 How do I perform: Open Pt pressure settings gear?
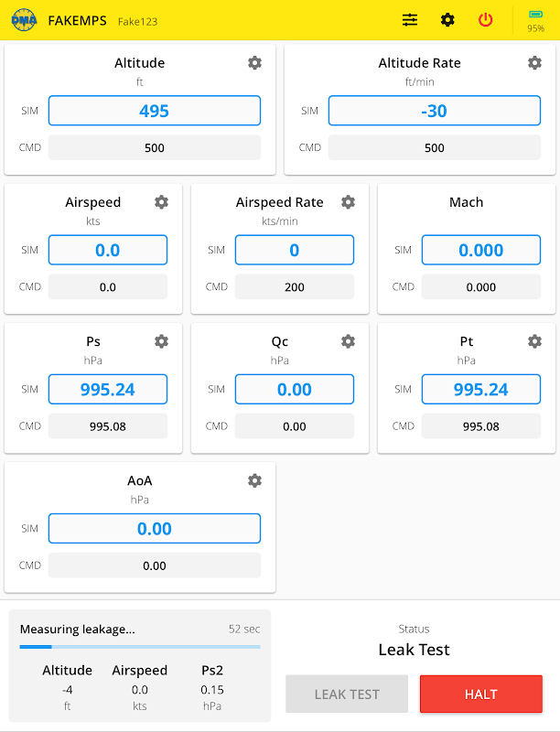[x=535, y=340]
